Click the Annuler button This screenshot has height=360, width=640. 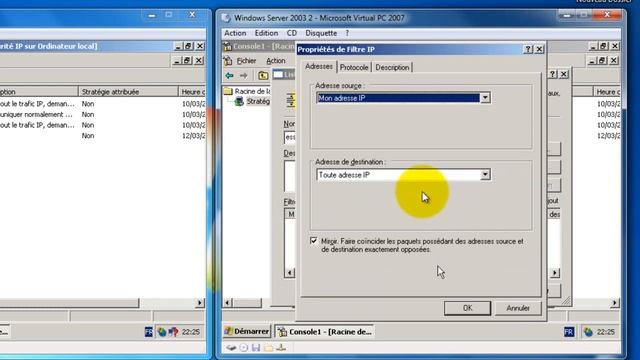[518, 308]
